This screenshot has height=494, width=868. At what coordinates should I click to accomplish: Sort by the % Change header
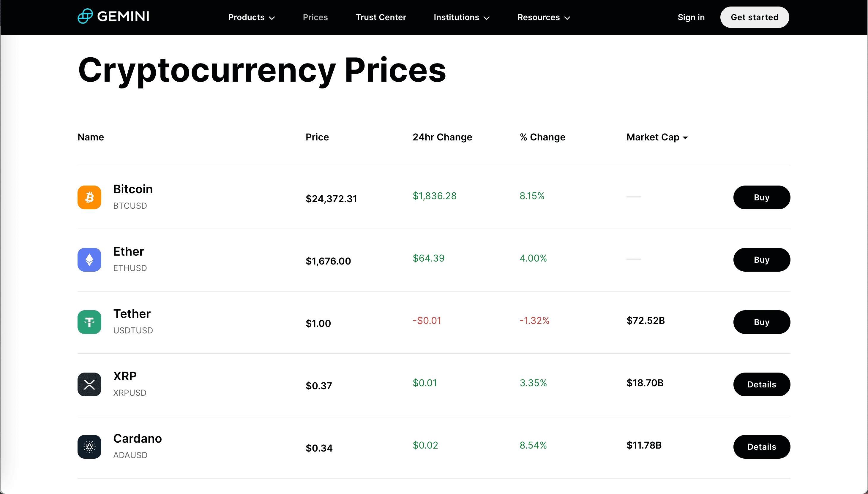pos(542,137)
